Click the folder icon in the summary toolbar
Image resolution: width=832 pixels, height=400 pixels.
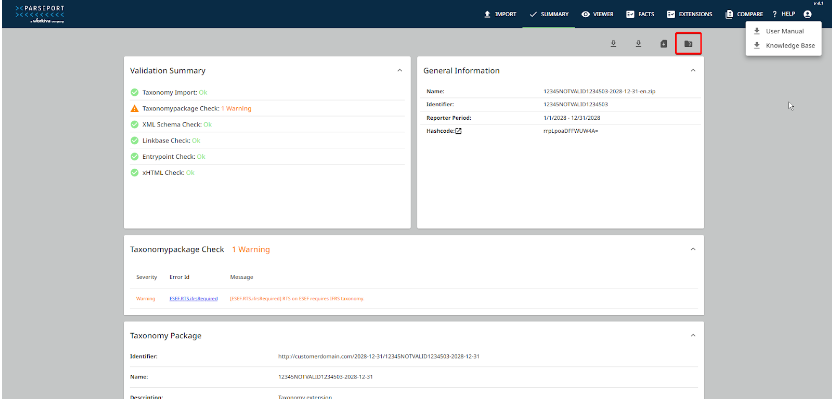(x=688, y=44)
